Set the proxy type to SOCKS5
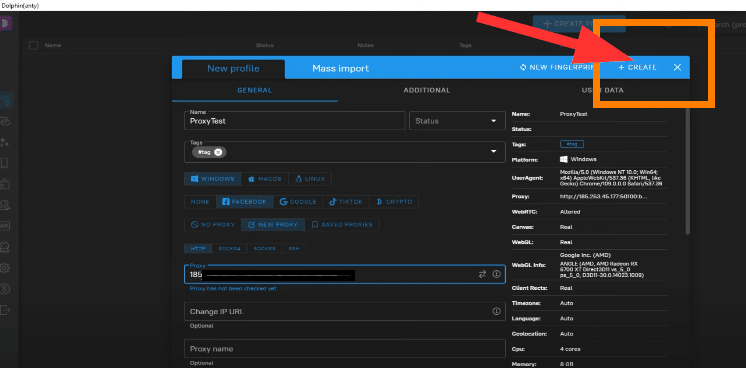 265,249
